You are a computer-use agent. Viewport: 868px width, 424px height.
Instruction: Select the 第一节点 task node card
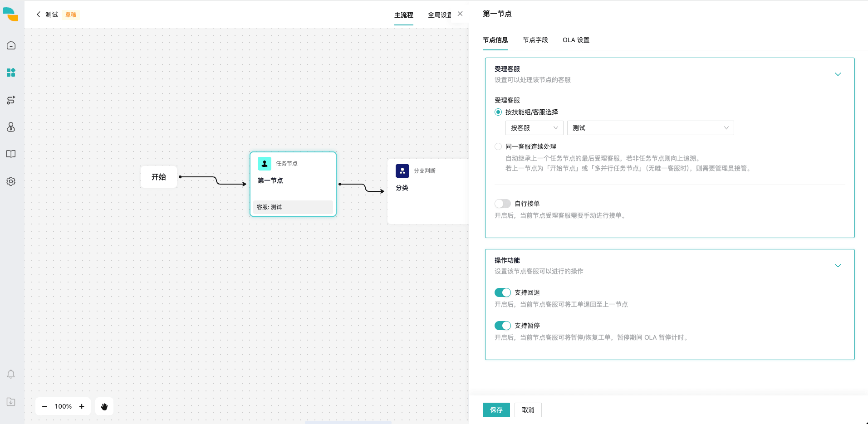pos(293,184)
